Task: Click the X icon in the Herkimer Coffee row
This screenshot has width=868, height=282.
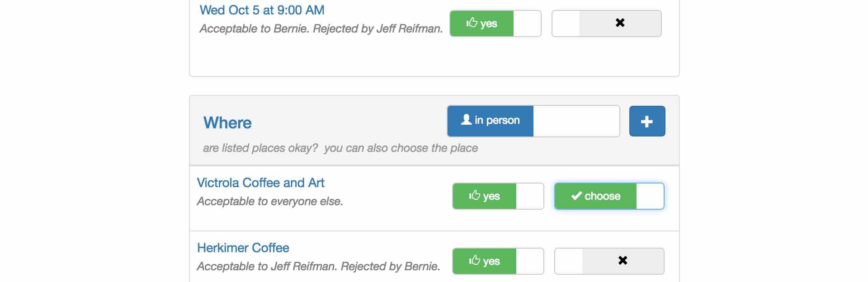Action: [x=623, y=260]
